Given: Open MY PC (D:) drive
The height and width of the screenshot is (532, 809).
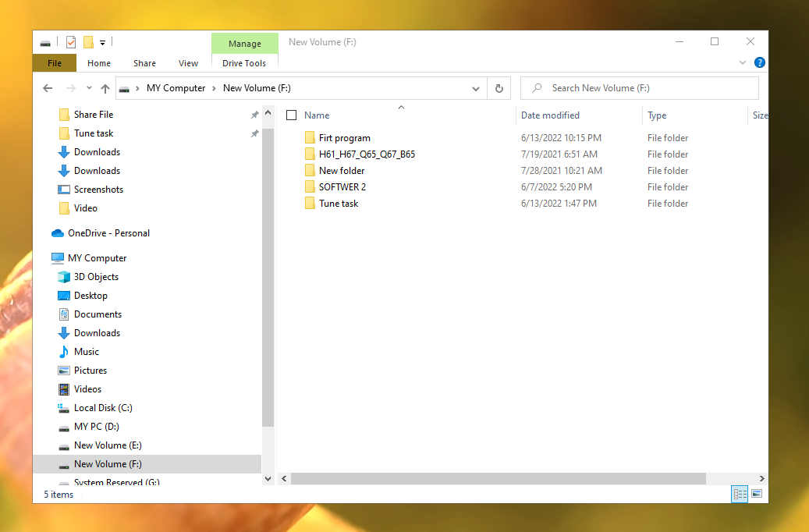Looking at the screenshot, I should pos(96,427).
